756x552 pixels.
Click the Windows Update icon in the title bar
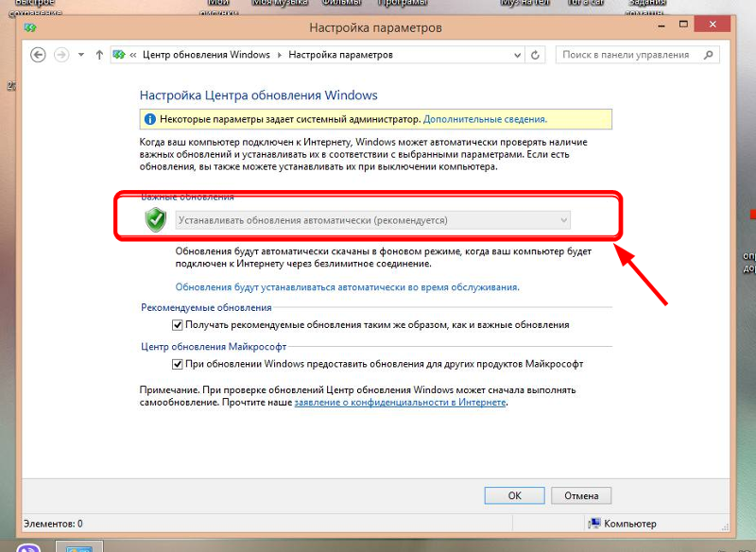coord(30,28)
